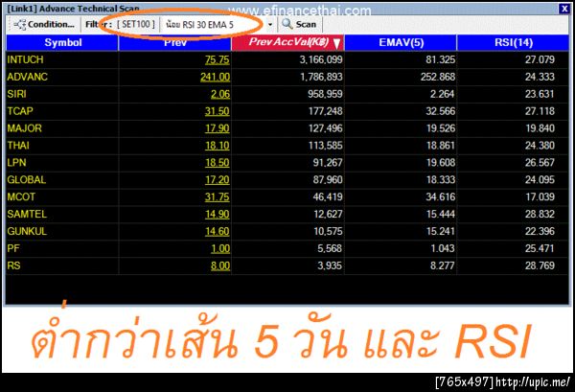Toggle sort arrow in PrevAccVal header

click(336, 44)
